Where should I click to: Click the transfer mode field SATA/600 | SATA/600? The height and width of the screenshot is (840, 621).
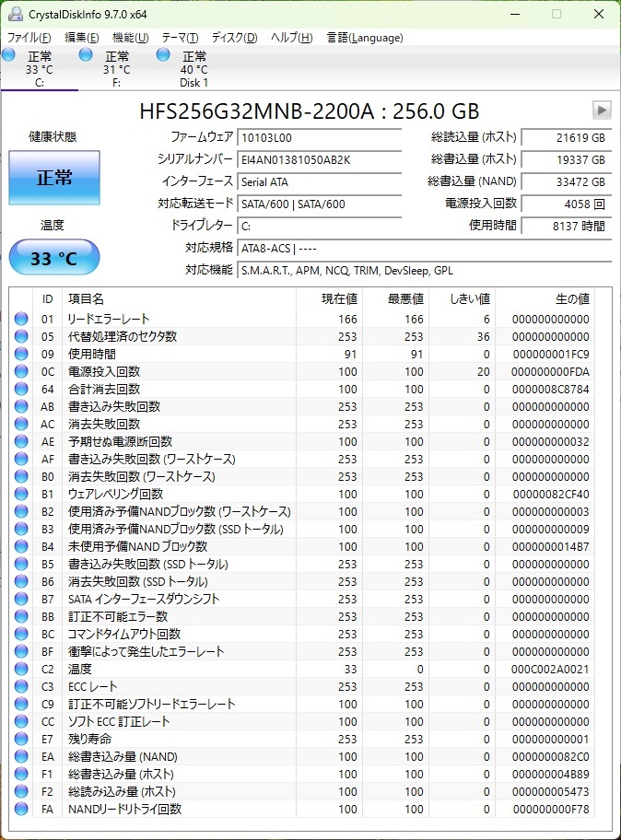pos(320,204)
